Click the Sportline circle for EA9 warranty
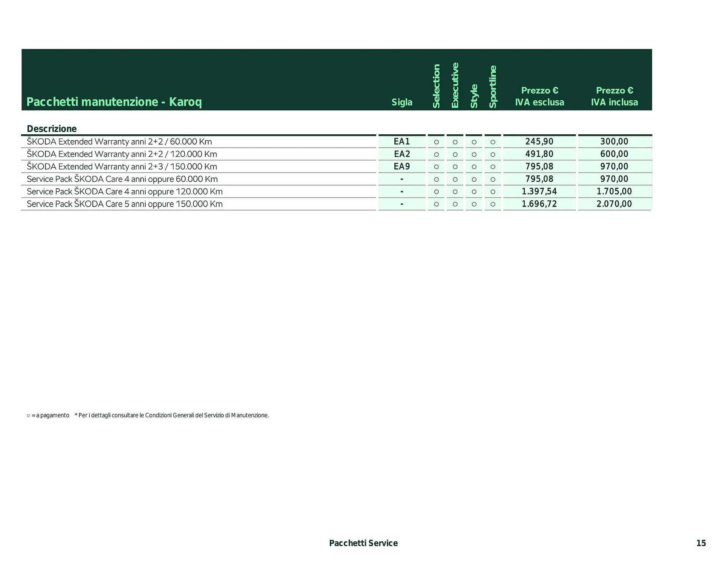The width and height of the screenshot is (728, 563). (x=493, y=167)
